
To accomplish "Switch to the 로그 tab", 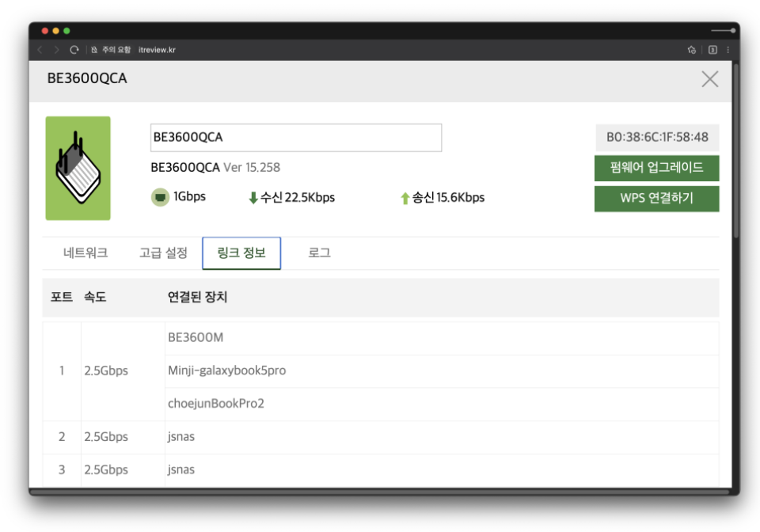I will (x=319, y=253).
